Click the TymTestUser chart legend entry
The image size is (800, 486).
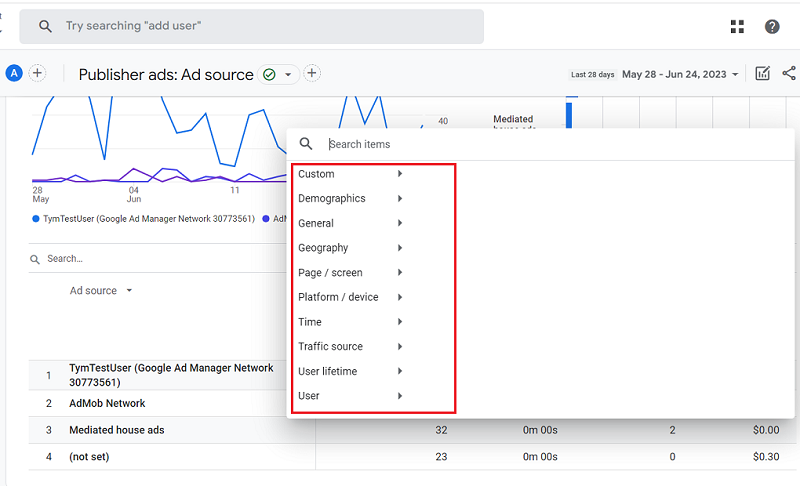pyautogui.click(x=143, y=219)
